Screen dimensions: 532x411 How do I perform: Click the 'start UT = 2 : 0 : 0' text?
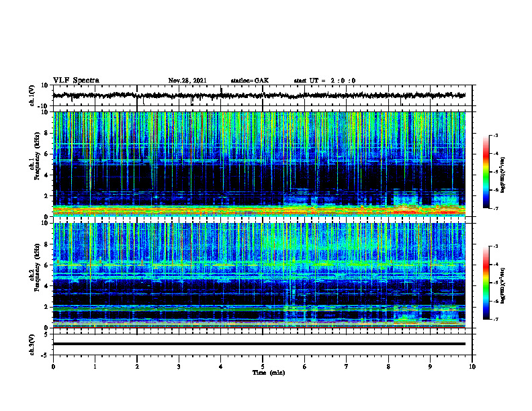click(324, 81)
